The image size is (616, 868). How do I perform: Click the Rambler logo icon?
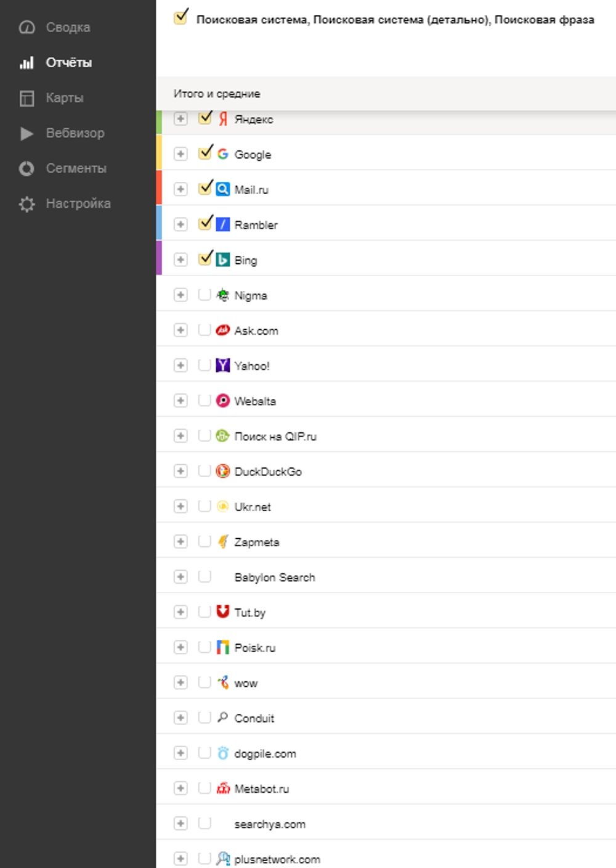223,224
